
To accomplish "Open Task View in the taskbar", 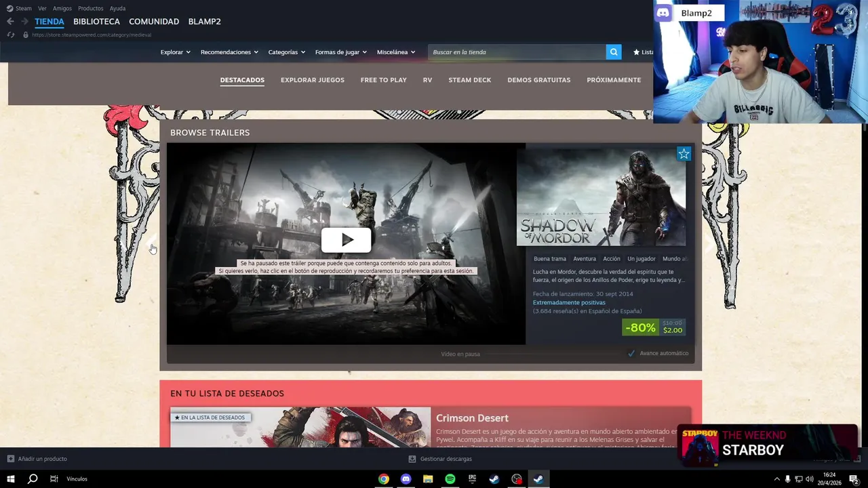I will pyautogui.click(x=54, y=479).
